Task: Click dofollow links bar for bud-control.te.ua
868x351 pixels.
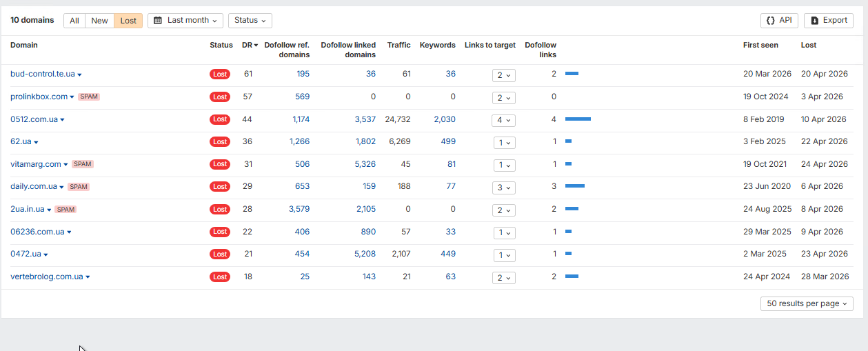Action: pyautogui.click(x=572, y=73)
